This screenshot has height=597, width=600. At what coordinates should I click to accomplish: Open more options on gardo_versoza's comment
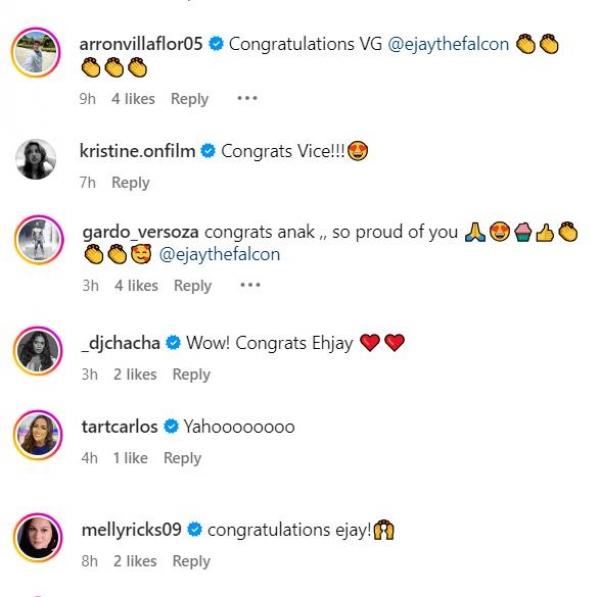click(250, 286)
